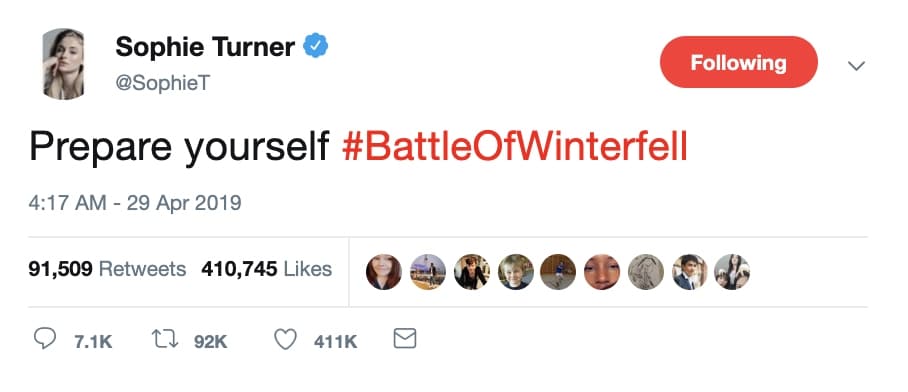Retweet using the retweet arrows icon
The image size is (908, 392).
pos(163,339)
